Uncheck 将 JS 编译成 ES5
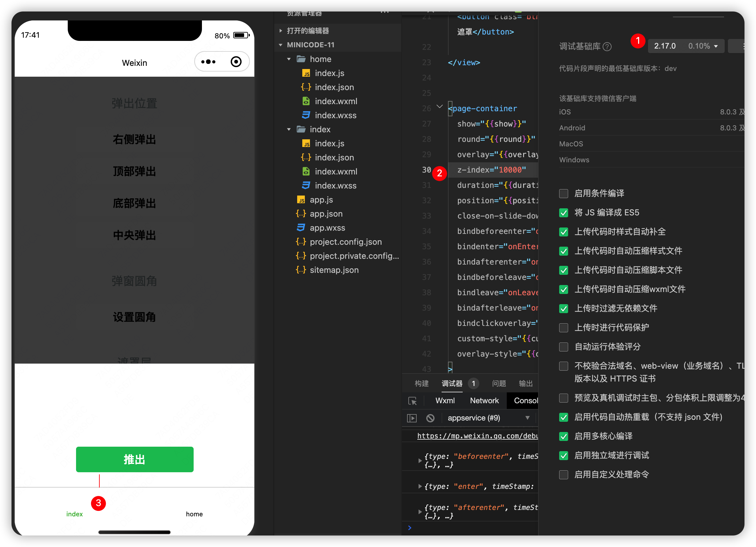The width and height of the screenshot is (756, 547). 563,213
